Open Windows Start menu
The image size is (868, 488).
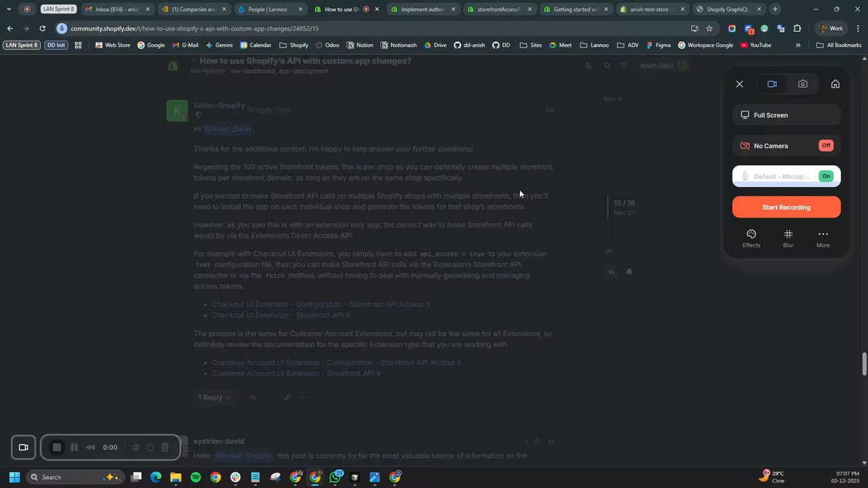click(x=14, y=477)
